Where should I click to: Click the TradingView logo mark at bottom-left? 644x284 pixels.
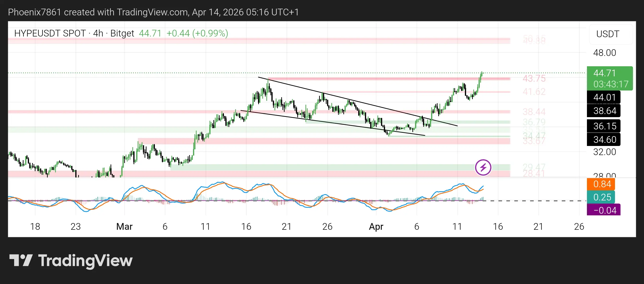pos(21,260)
